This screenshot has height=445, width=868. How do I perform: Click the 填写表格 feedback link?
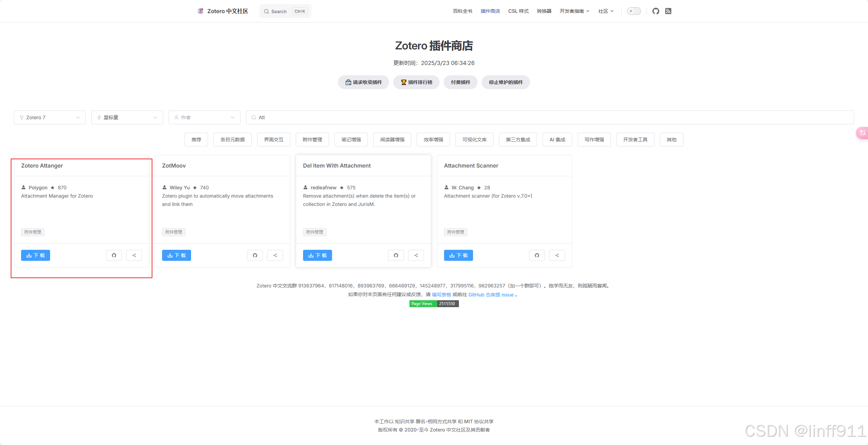(x=441, y=295)
